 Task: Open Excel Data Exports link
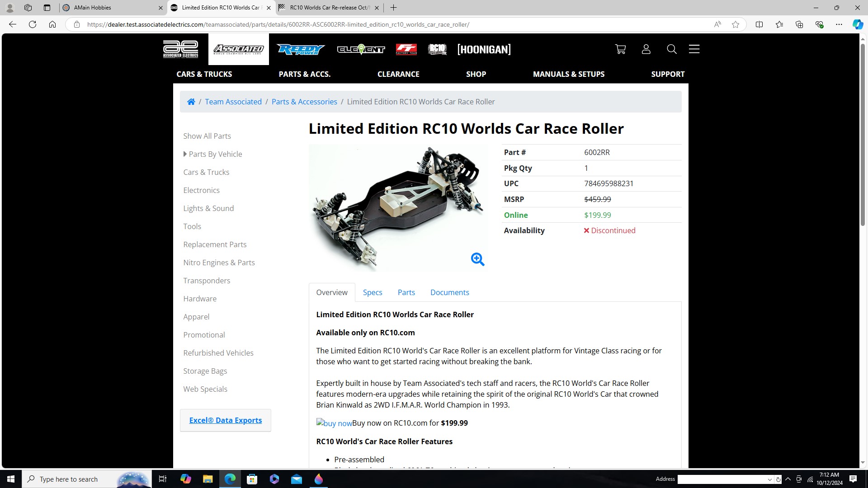(x=225, y=420)
